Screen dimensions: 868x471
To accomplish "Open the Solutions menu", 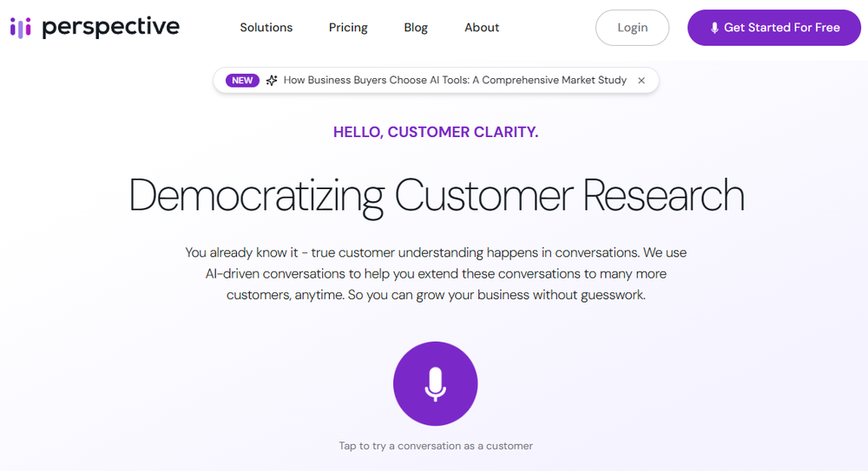I will 266,27.
